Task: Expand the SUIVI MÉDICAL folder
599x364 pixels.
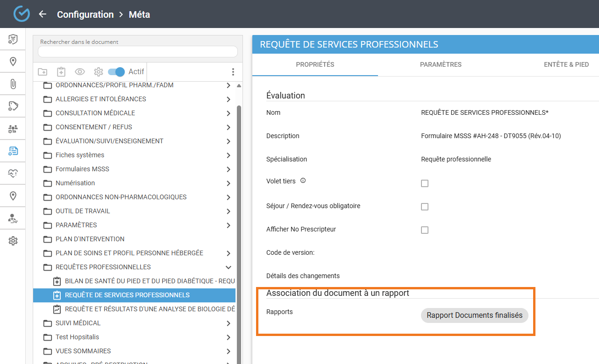Action: click(x=228, y=323)
